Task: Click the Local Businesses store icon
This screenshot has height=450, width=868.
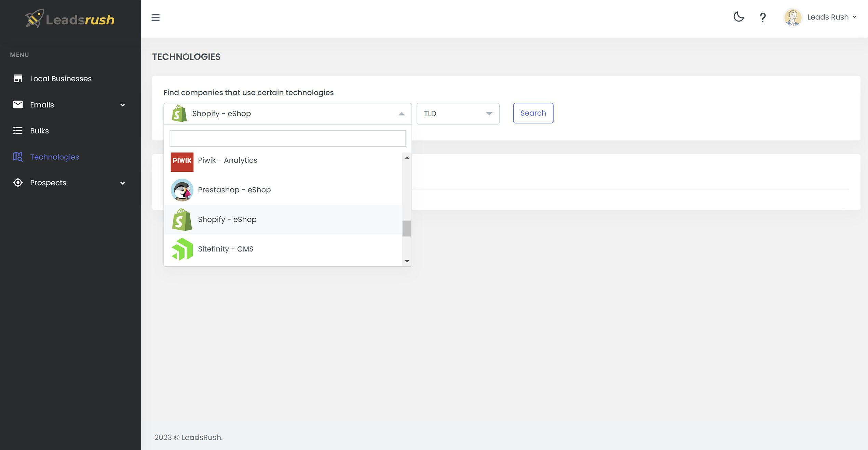Action: pos(18,78)
